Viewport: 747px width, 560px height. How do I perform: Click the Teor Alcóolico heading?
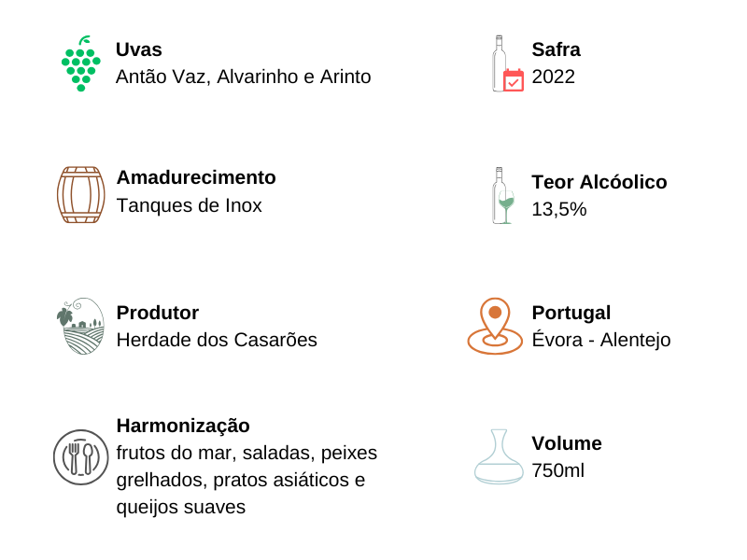pyautogui.click(x=599, y=182)
